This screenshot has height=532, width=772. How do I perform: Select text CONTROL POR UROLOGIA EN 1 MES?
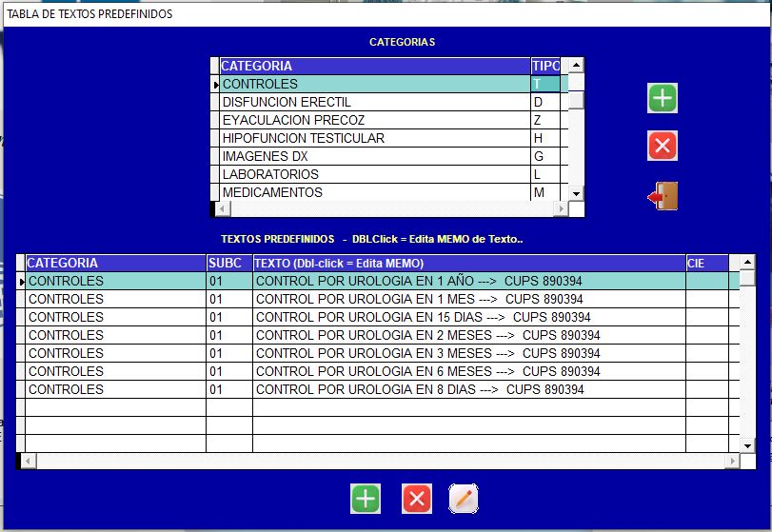tap(469, 299)
